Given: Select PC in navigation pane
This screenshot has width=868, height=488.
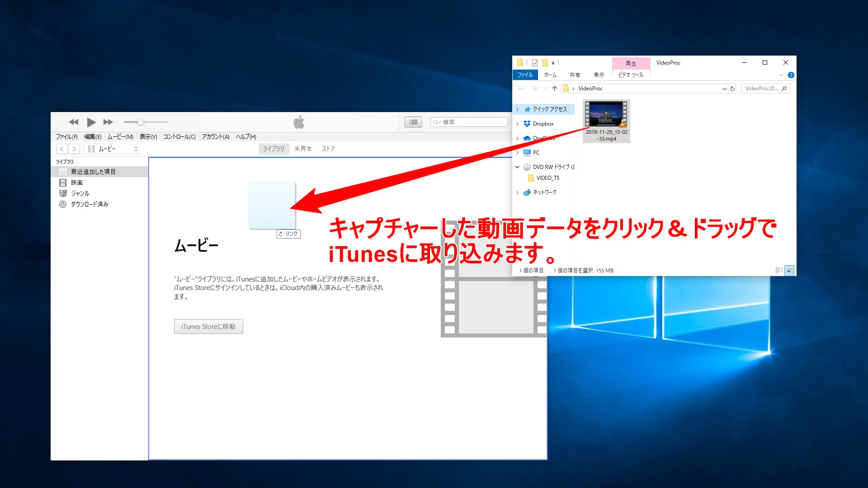Looking at the screenshot, I should [536, 153].
